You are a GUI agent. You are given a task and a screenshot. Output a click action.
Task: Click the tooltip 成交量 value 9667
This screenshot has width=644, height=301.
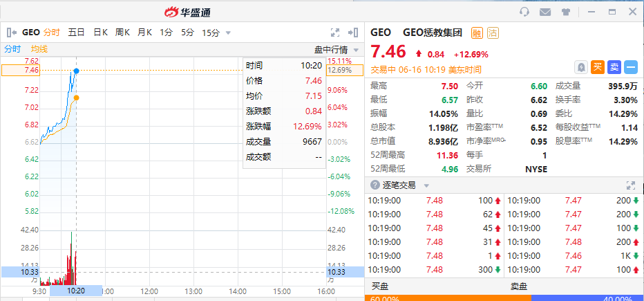coord(312,142)
